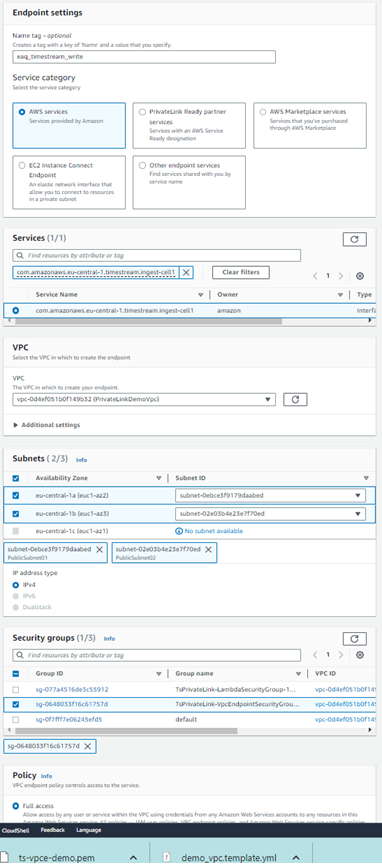
Task: Go to next Security groups page
Action: pyautogui.click(x=341, y=655)
